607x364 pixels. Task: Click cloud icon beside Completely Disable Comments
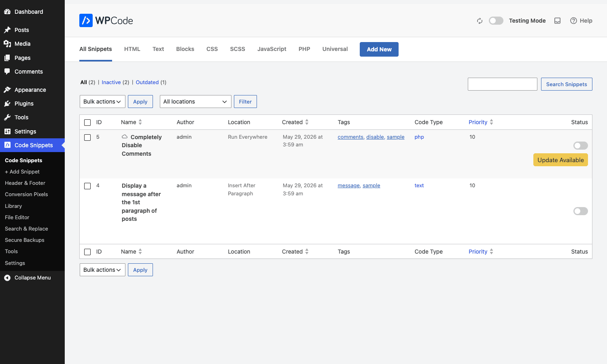tap(125, 137)
